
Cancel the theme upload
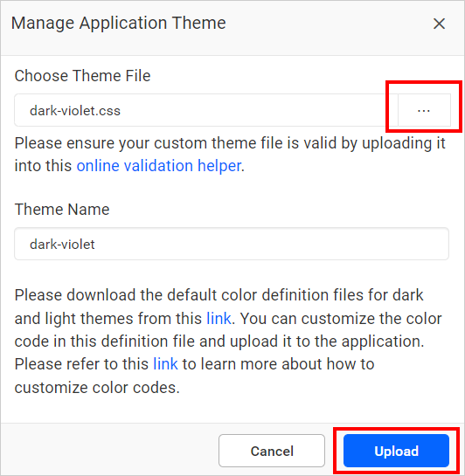[272, 451]
